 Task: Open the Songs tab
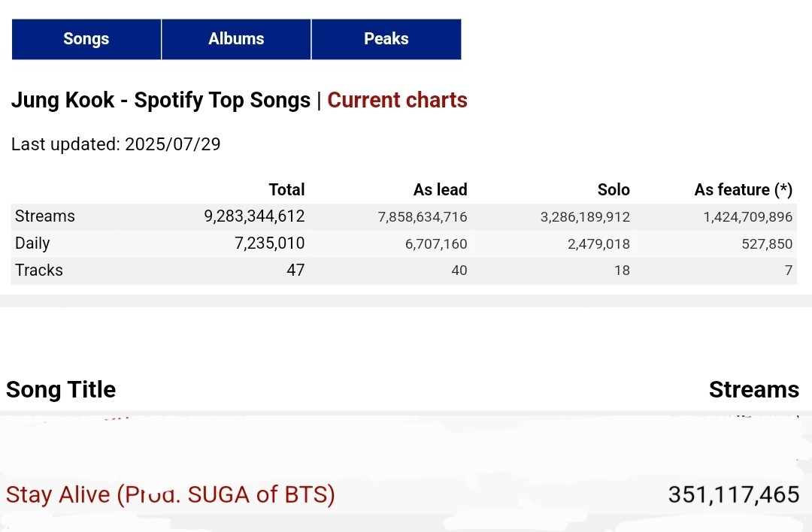[x=86, y=39]
